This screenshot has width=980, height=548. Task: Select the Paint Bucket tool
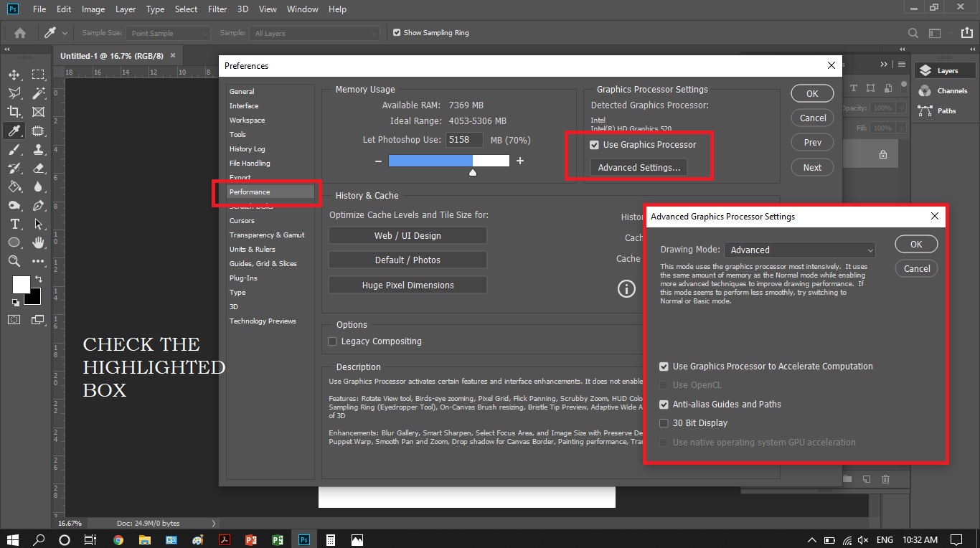pos(14,186)
